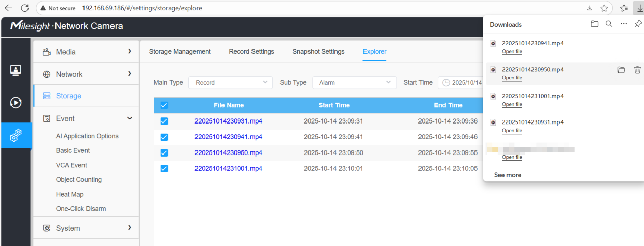Expand the Network menu chevron
The image size is (644, 246).
pyautogui.click(x=130, y=74)
